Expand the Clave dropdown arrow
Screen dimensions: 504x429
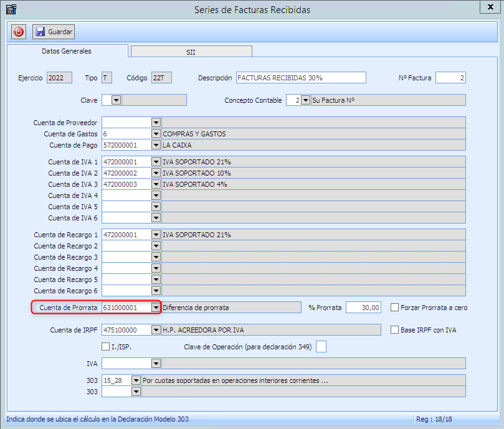pyautogui.click(x=116, y=100)
